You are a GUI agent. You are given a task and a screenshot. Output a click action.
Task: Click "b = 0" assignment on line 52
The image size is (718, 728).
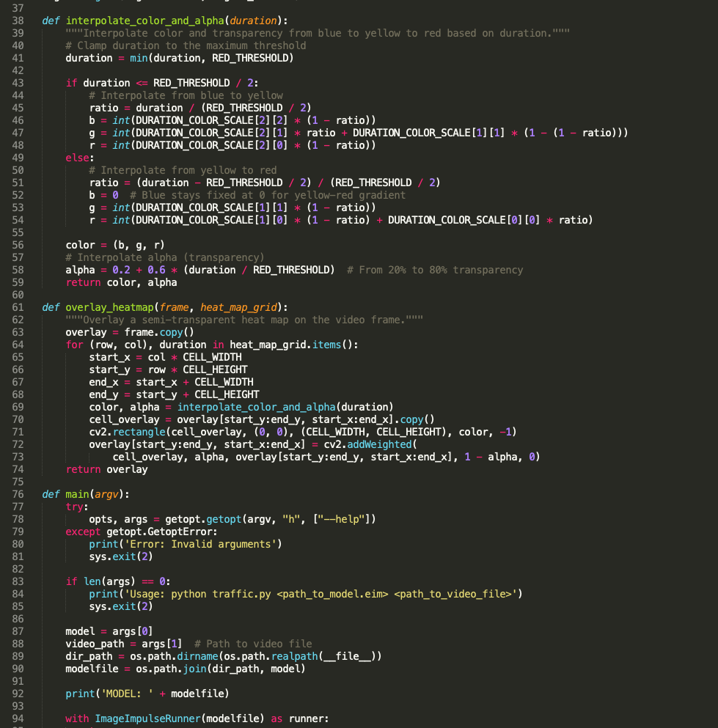point(103,196)
